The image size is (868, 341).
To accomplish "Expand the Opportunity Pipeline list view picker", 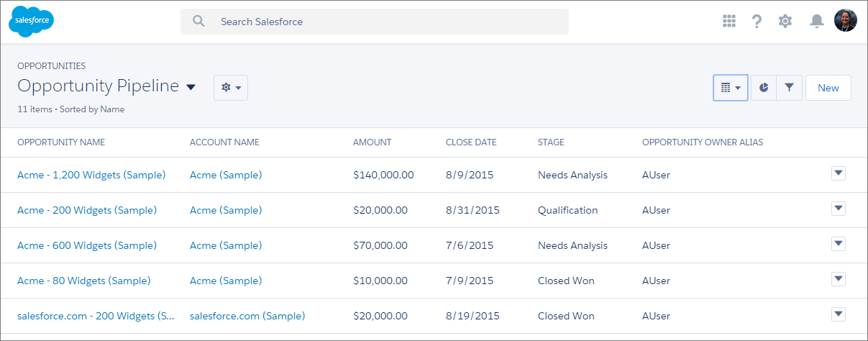I will (191, 87).
